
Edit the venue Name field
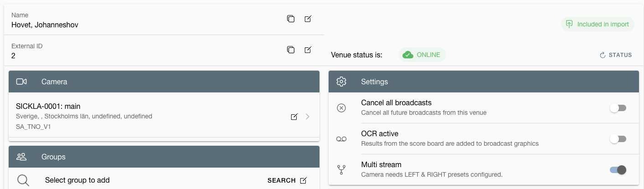308,19
